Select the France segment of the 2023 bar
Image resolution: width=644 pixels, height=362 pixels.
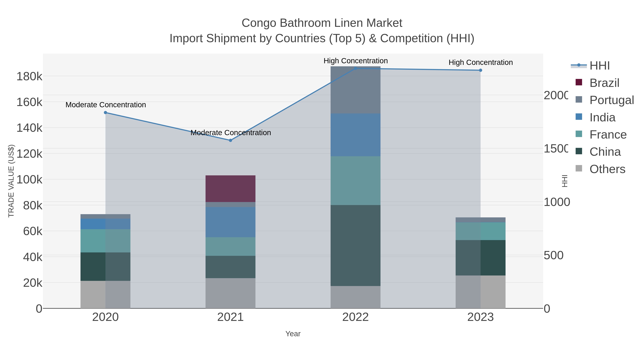(x=480, y=231)
